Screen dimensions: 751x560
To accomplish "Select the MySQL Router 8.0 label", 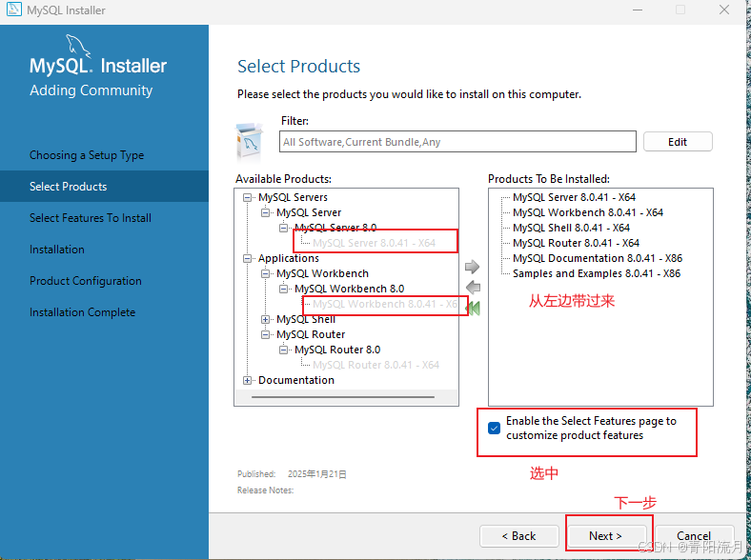I will click(x=337, y=350).
